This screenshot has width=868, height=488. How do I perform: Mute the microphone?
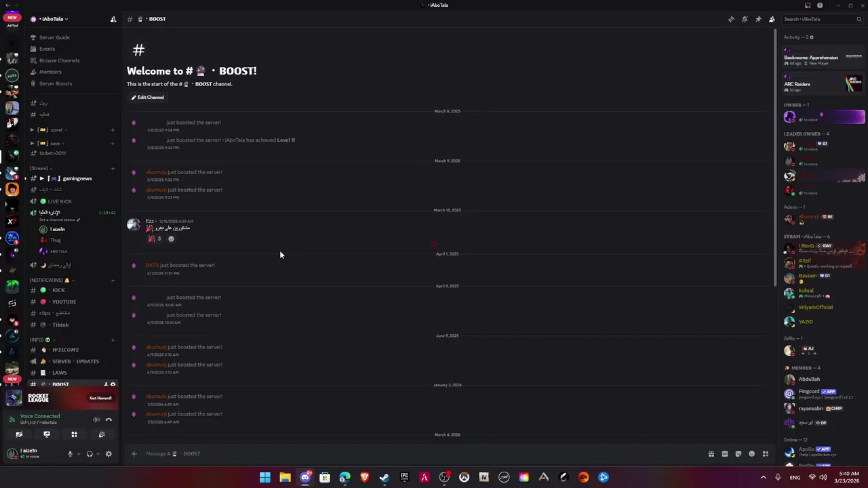(x=70, y=454)
